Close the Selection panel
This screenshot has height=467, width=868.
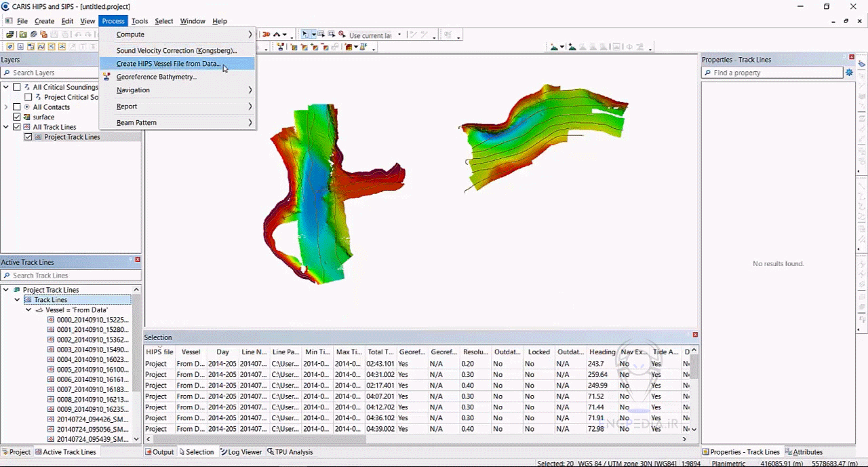[x=695, y=335]
